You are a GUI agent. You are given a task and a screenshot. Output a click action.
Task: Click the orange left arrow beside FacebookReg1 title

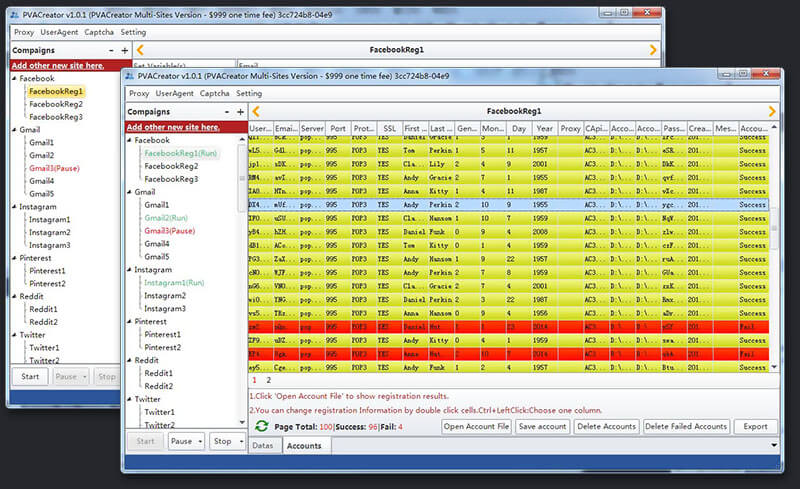tap(256, 111)
